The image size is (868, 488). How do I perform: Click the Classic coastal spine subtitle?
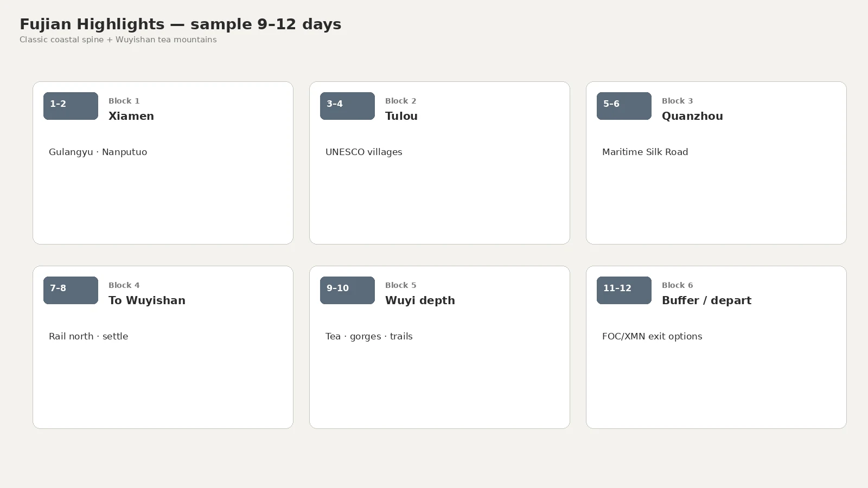(118, 40)
